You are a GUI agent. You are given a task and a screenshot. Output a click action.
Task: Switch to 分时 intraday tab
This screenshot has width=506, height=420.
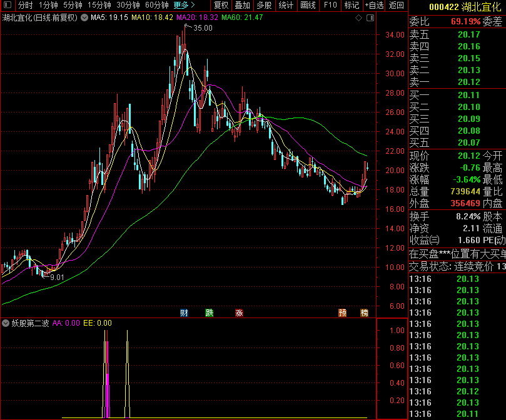pos(25,5)
